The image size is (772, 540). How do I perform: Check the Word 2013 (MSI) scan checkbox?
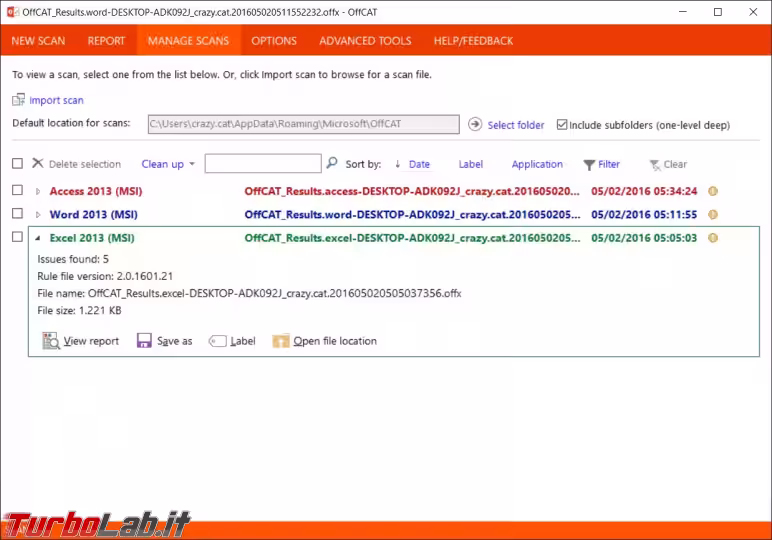pyautogui.click(x=17, y=213)
